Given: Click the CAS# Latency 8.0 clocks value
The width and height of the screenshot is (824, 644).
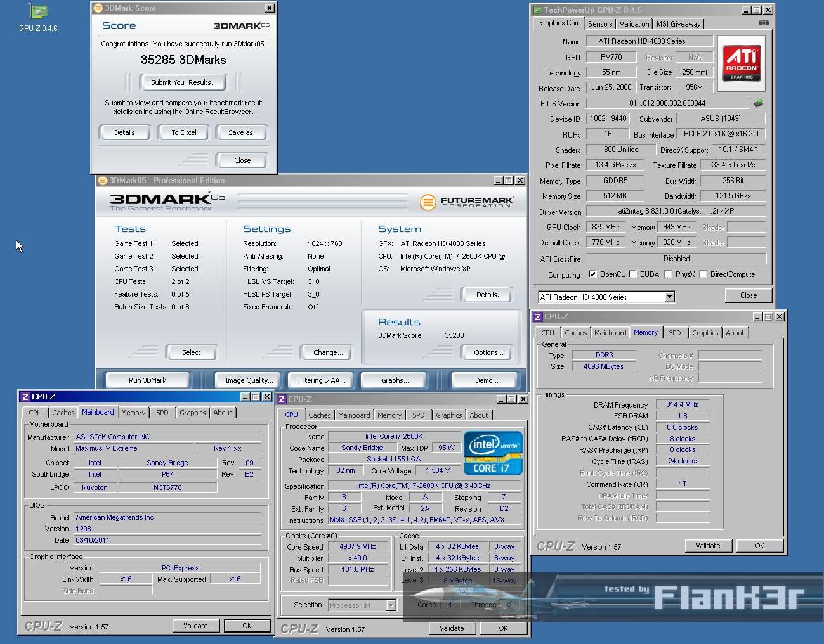Looking at the screenshot, I should click(x=682, y=427).
